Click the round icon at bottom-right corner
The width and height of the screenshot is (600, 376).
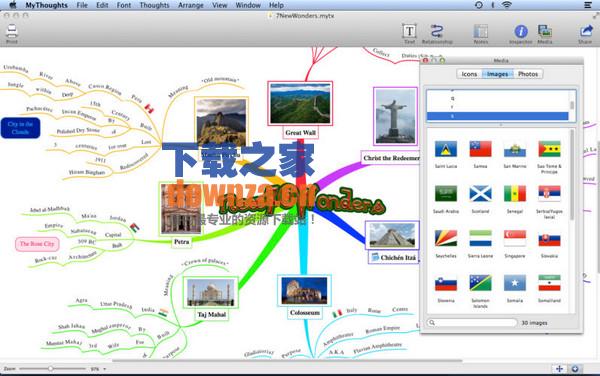pos(575,369)
